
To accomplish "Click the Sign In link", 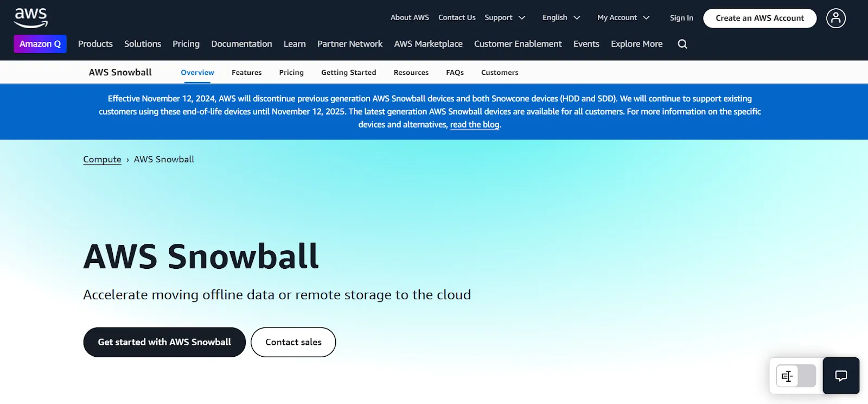I will 681,18.
